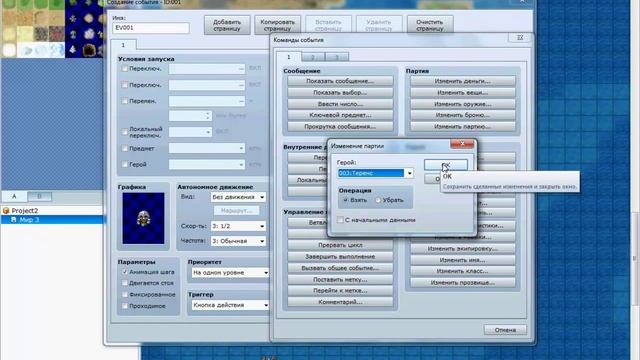This screenshot has height=360, width=640.
Task: Enable Фиксированное parameter checkbox
Action: tap(125, 294)
